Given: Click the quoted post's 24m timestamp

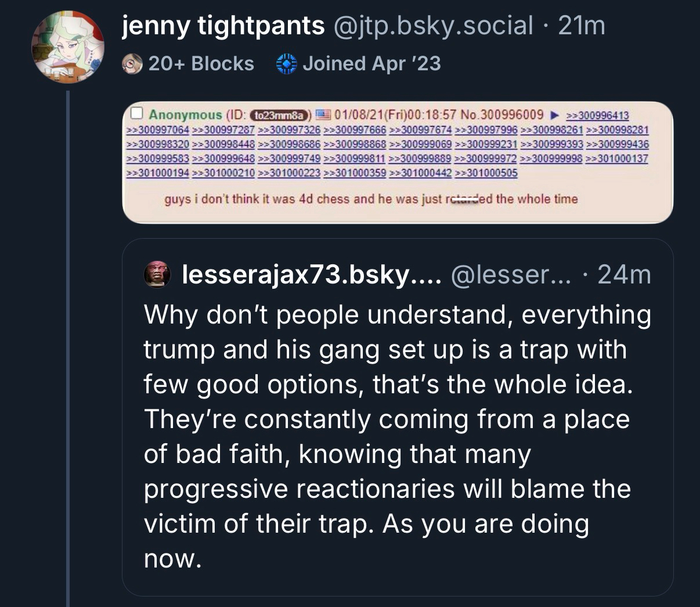Looking at the screenshot, I should click(624, 274).
